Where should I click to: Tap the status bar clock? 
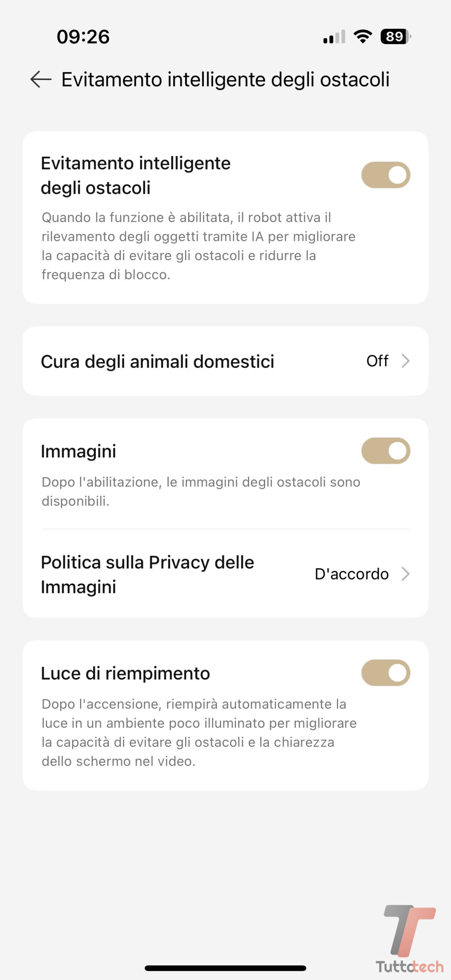83,37
